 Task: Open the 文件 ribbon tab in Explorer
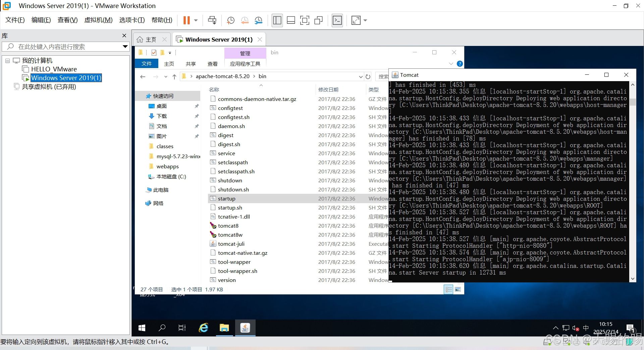pyautogui.click(x=147, y=64)
